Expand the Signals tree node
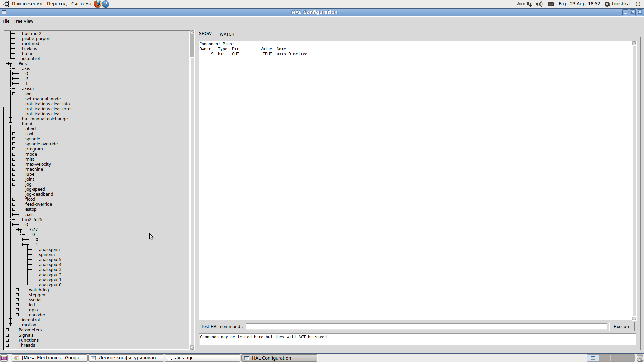Viewport: 644px width, 362px height. pyautogui.click(x=7, y=335)
